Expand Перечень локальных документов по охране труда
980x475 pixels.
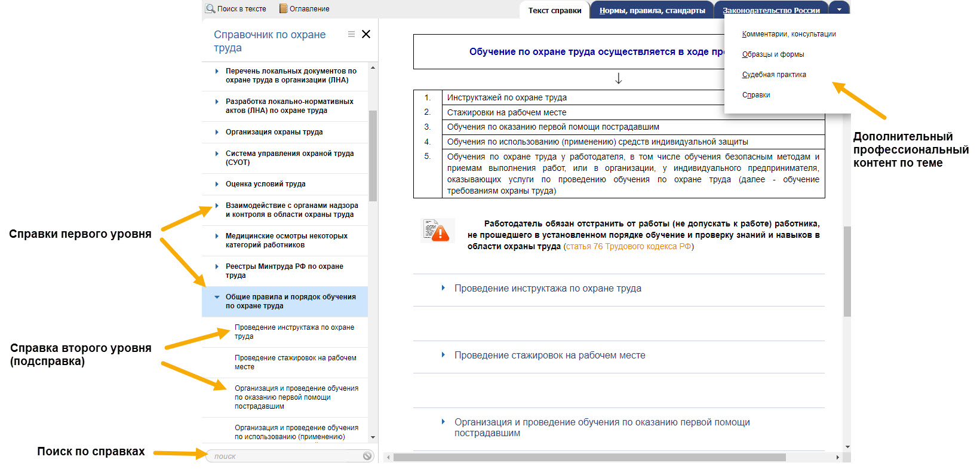217,71
